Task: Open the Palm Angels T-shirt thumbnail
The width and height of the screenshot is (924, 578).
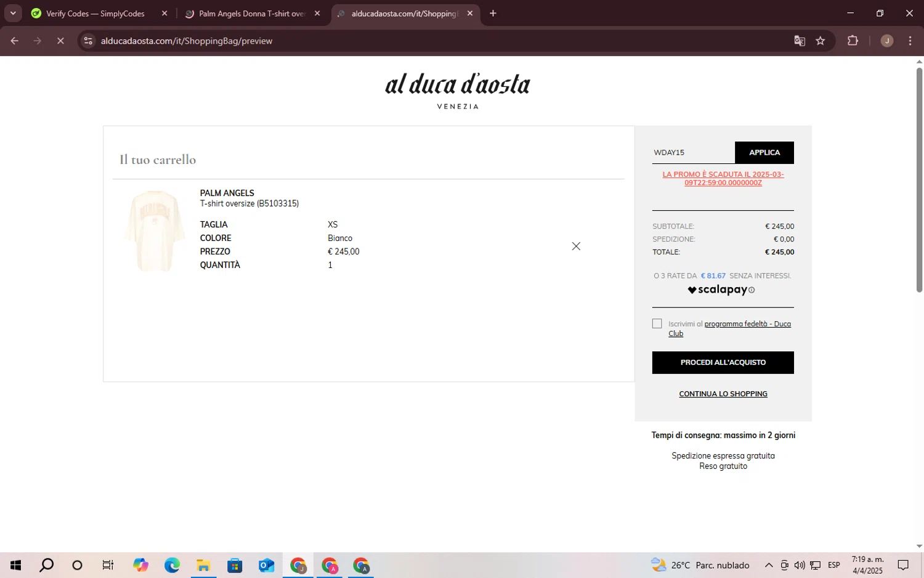Action: point(154,231)
